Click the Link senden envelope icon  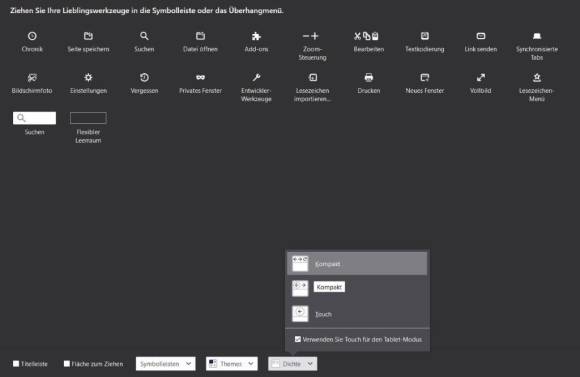coord(481,36)
